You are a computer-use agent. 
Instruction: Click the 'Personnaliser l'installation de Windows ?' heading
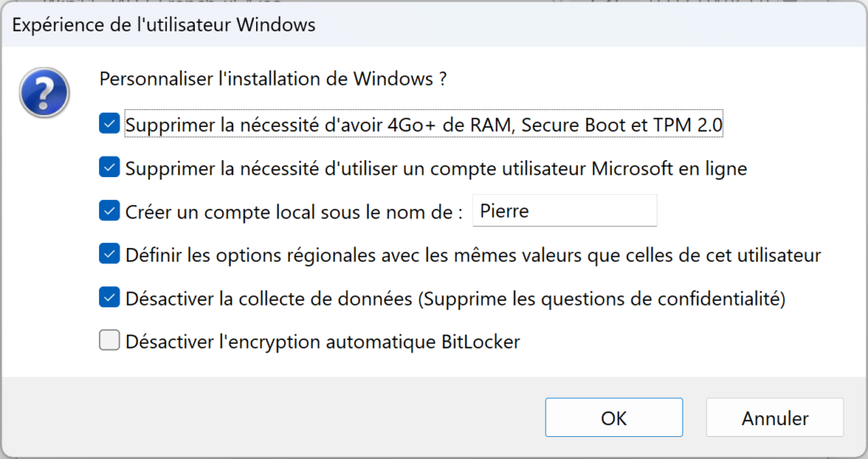pyautogui.click(x=273, y=79)
